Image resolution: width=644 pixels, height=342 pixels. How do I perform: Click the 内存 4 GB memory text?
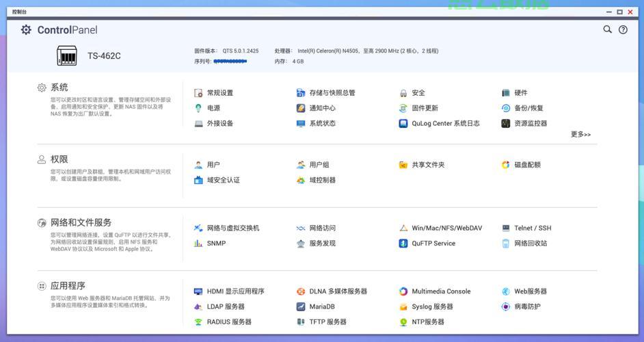[x=289, y=62]
